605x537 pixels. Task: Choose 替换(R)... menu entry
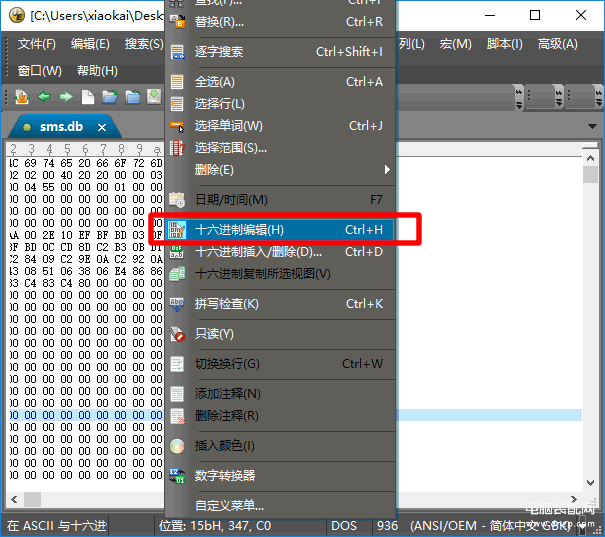coord(281,22)
